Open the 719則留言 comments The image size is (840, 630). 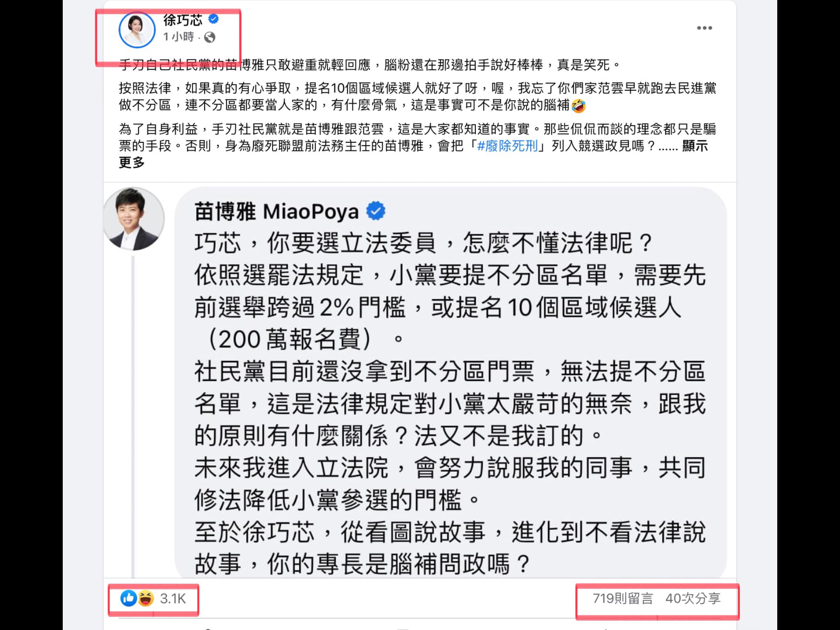(x=623, y=598)
